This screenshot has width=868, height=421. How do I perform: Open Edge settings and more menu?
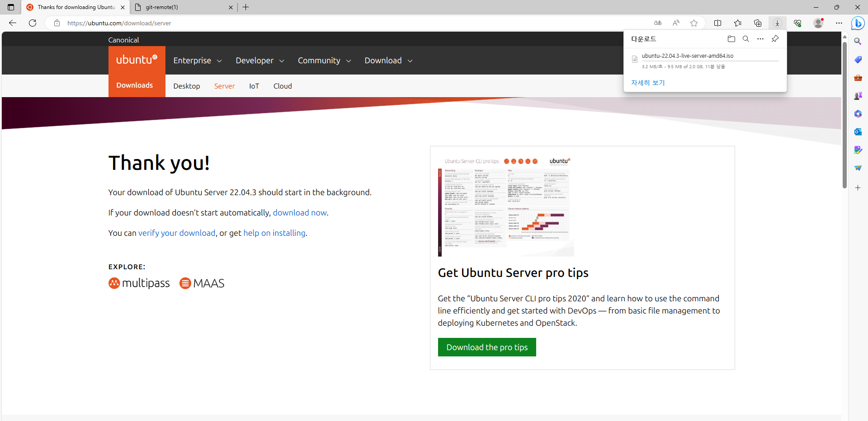click(839, 23)
